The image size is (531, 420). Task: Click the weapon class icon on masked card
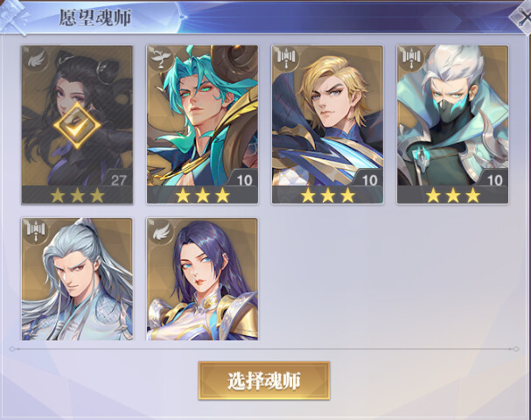point(411,59)
